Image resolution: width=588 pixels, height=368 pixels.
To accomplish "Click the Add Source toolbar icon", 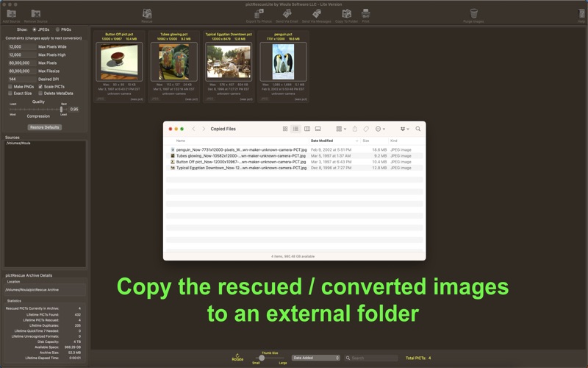I will click(11, 14).
